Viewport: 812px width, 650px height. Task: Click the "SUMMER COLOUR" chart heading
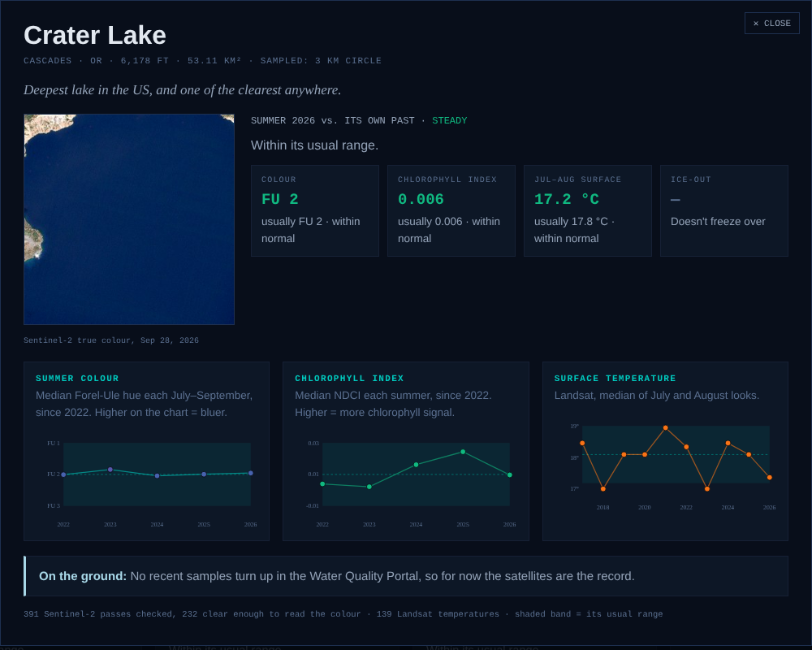pos(77,379)
